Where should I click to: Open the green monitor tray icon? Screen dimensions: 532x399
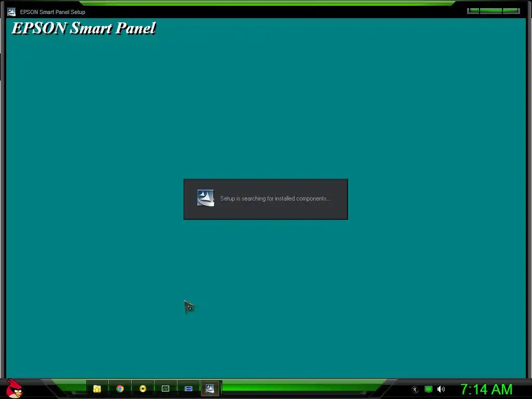click(x=429, y=389)
